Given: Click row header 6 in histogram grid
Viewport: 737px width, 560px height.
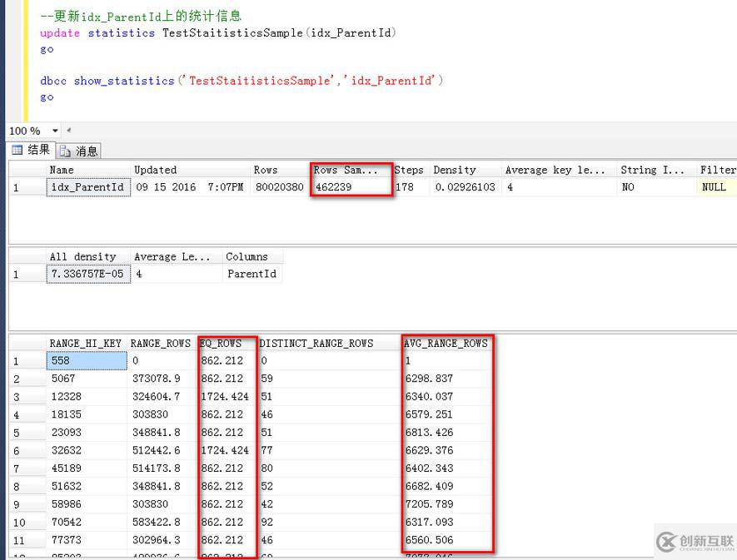Looking at the screenshot, I should pyautogui.click(x=27, y=450).
